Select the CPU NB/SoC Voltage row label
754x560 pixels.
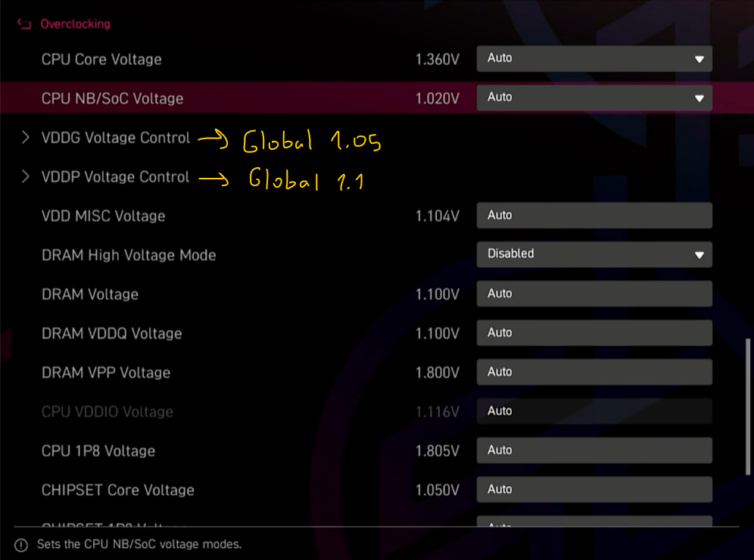[113, 98]
